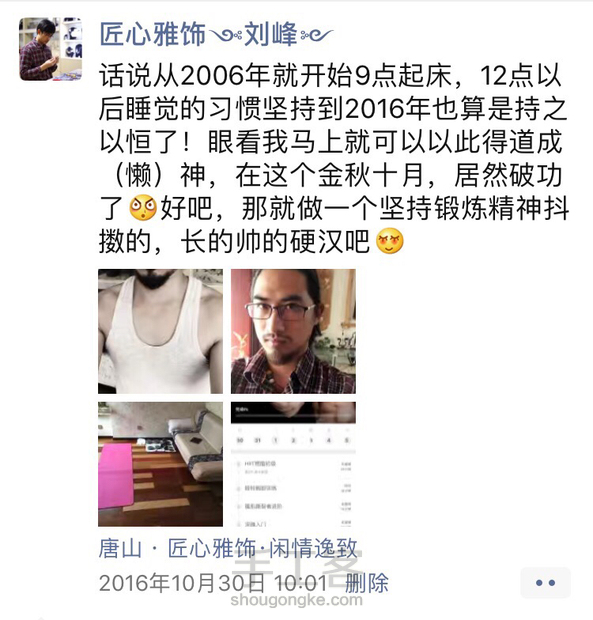The image size is (593, 620).
Task: Open the pink yoga mat room photo
Action: (161, 464)
